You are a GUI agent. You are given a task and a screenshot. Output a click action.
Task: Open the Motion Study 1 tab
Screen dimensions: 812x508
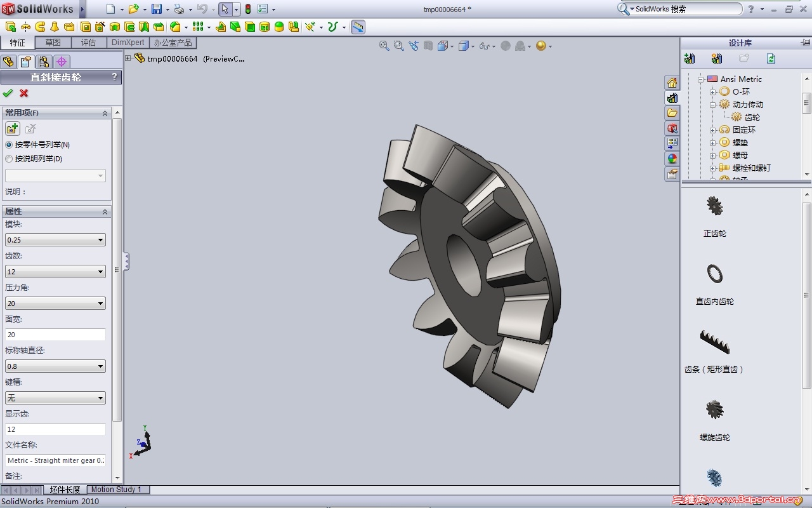point(117,490)
